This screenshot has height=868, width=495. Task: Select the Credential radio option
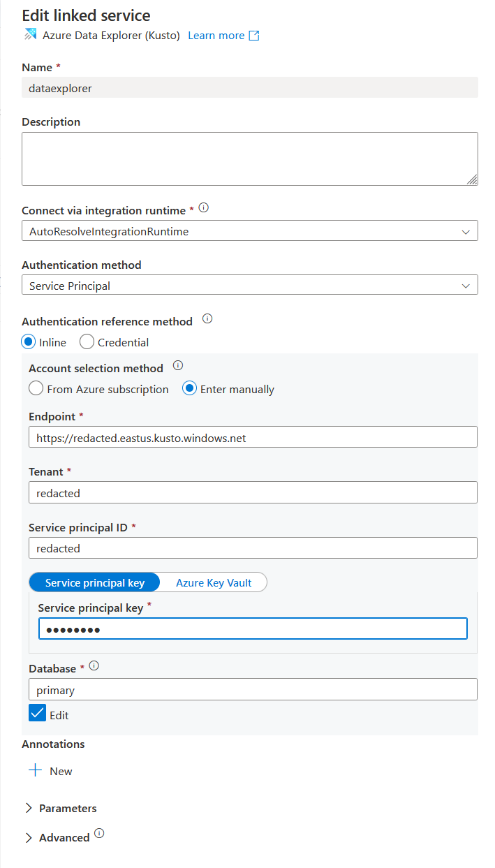87,342
